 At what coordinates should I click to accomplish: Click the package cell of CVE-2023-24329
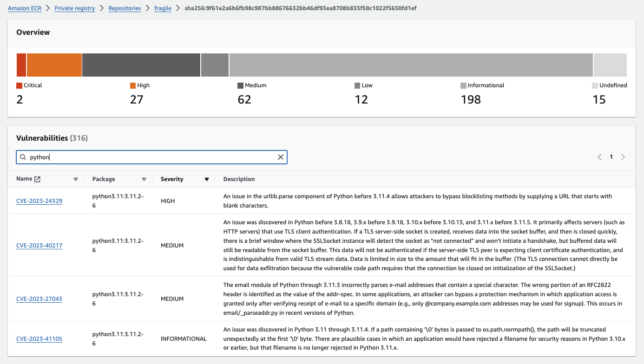tap(118, 201)
